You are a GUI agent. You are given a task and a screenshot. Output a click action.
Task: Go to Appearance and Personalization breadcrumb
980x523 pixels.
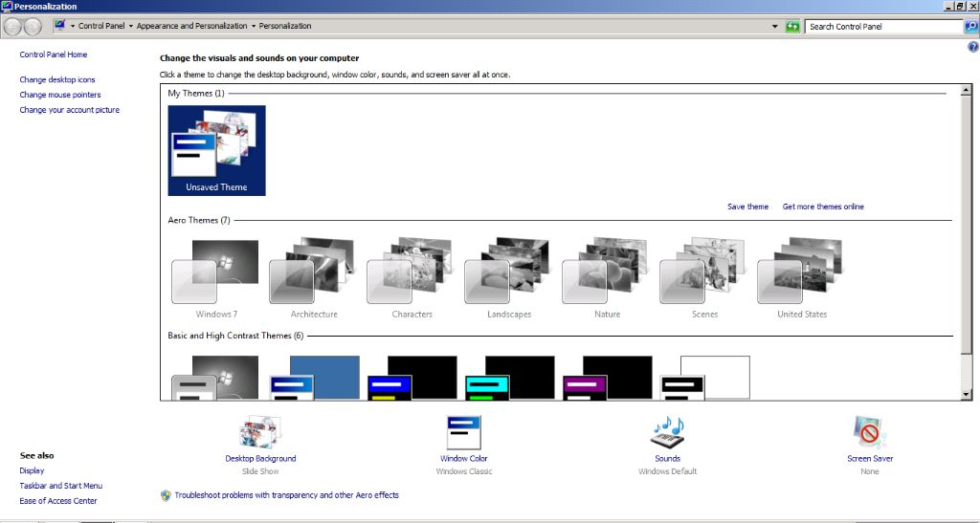coord(191,26)
